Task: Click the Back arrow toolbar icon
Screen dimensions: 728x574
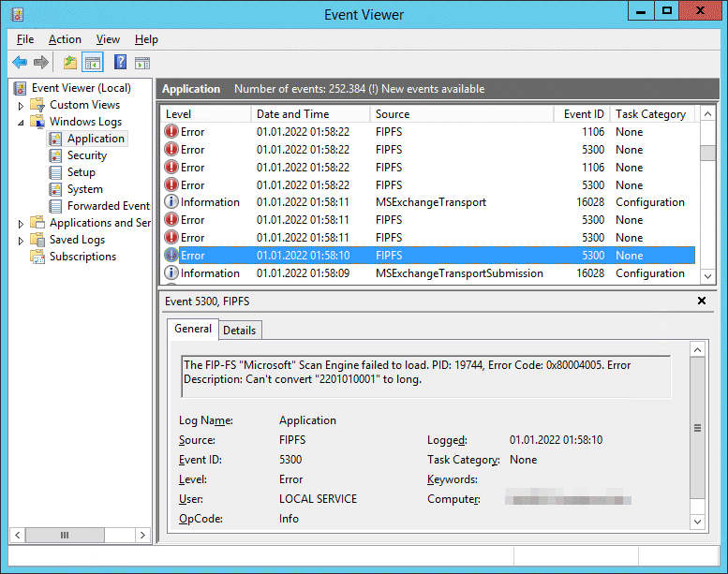Action: [x=20, y=62]
